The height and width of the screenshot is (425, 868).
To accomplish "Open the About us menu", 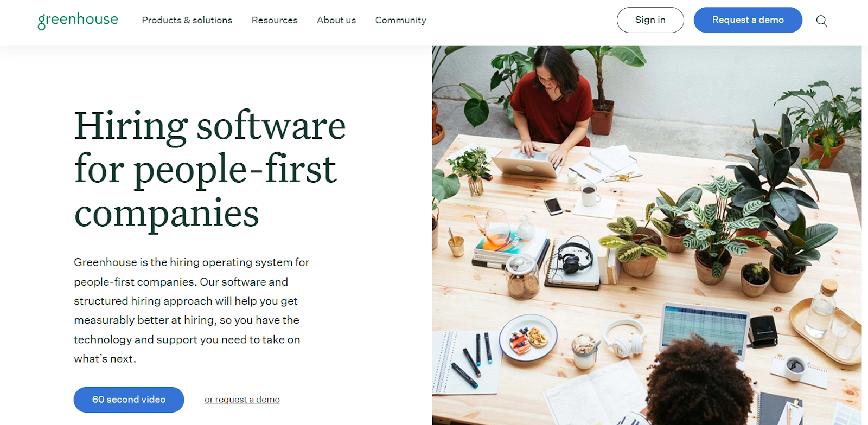I will click(x=336, y=20).
